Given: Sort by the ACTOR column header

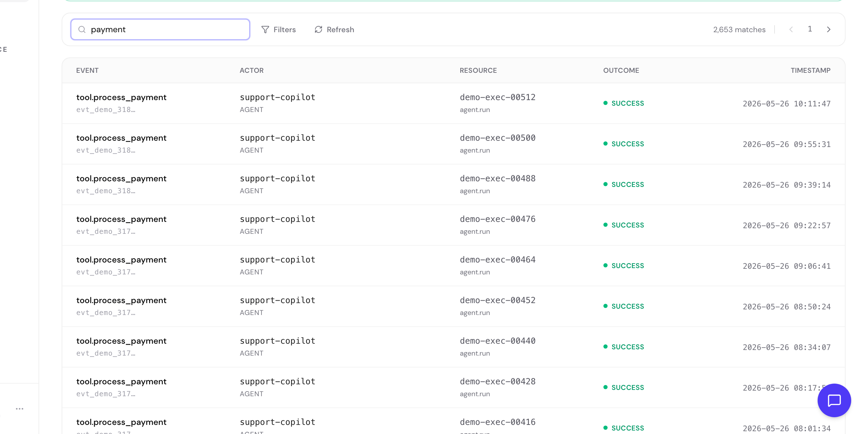Looking at the screenshot, I should pyautogui.click(x=252, y=70).
